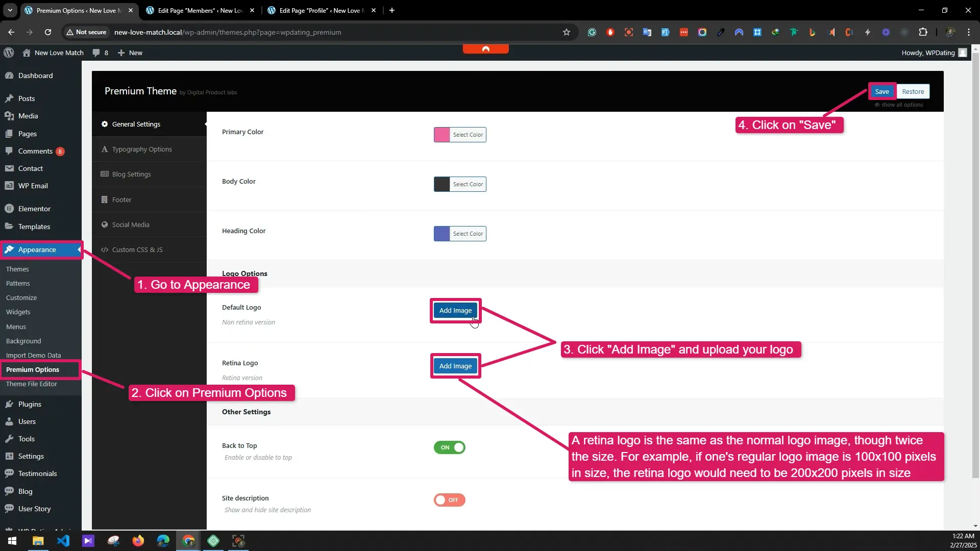Click the New content plus button
This screenshot has height=551, width=980.
pos(130,53)
